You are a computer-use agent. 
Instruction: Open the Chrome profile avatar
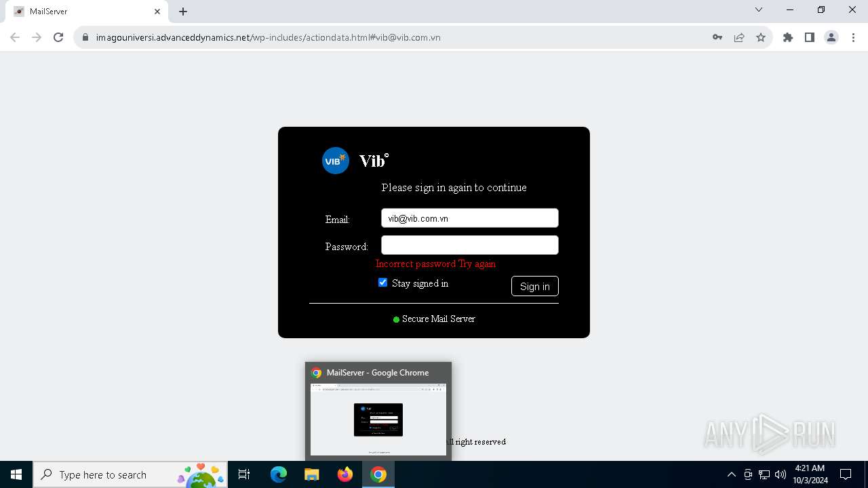(831, 37)
